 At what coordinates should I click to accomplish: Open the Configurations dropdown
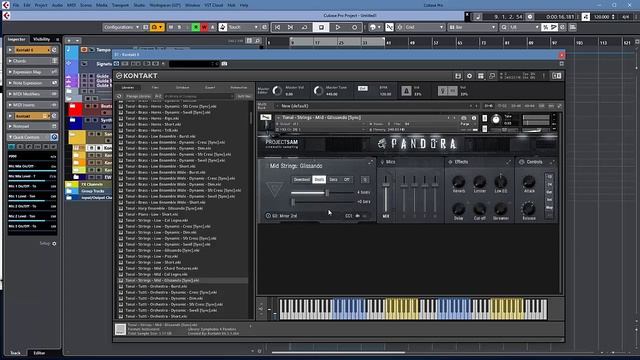[121, 27]
